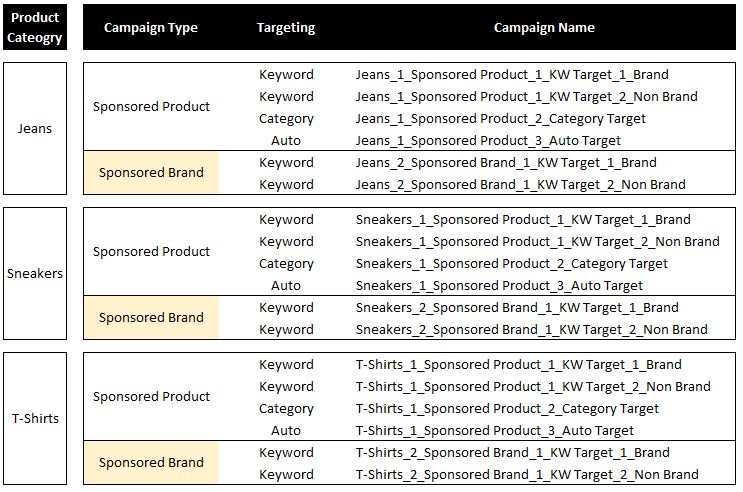Click Sponsored Brand cell in Sneakers section
Screen dimensions: 743x492
click(x=151, y=318)
